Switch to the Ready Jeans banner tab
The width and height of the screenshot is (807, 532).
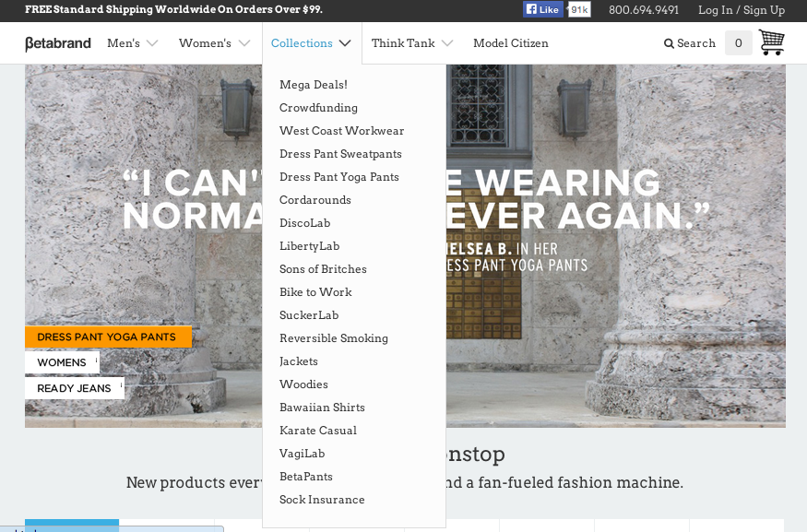coord(74,388)
